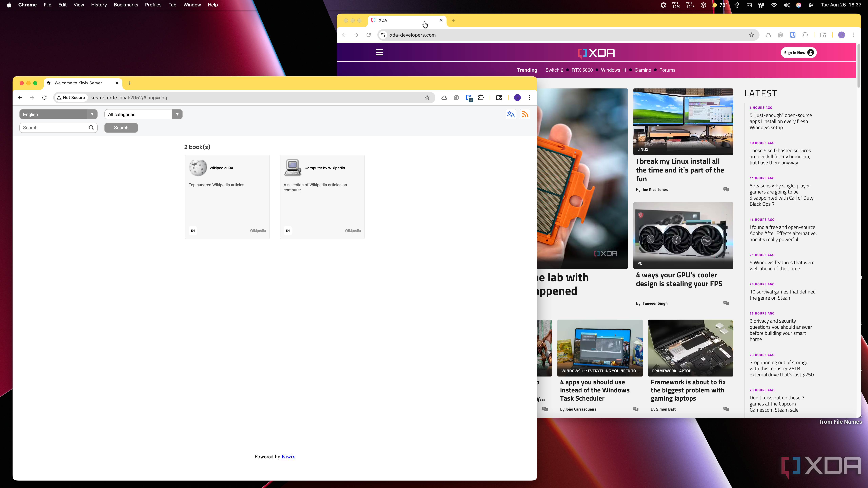Click the Search button in Kiwix
The height and width of the screenshot is (488, 868).
(x=121, y=128)
